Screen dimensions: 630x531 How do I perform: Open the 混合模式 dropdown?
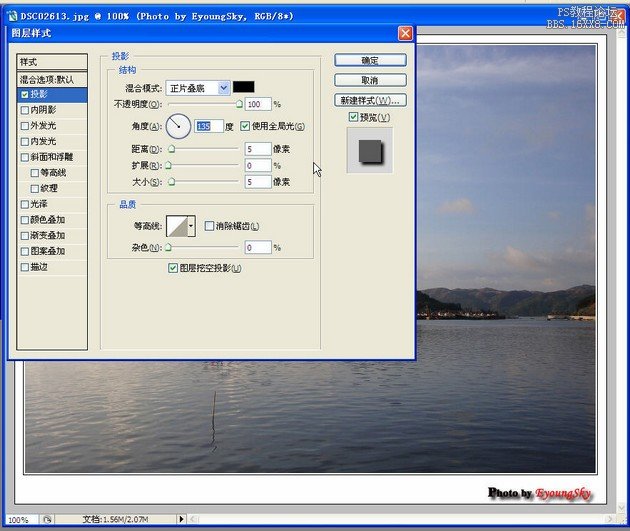[x=224, y=88]
